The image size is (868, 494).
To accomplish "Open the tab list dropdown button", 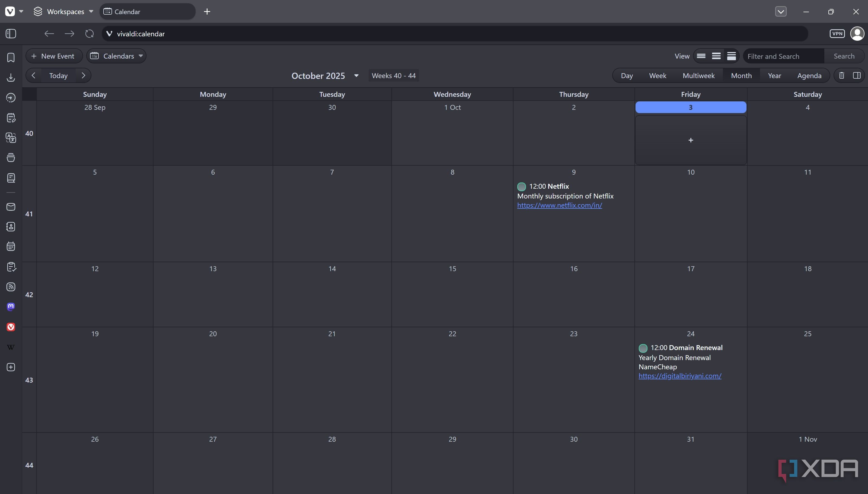I will (781, 12).
